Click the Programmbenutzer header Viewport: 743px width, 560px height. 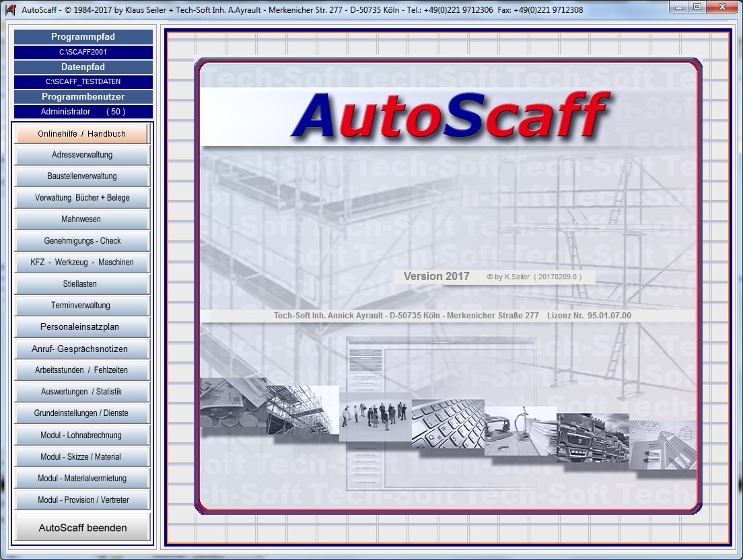click(x=83, y=97)
